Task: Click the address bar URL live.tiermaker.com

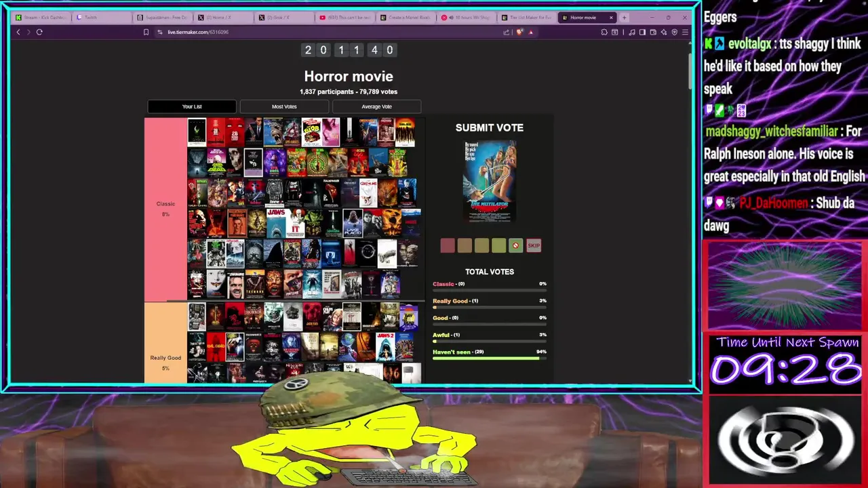Action: point(198,32)
